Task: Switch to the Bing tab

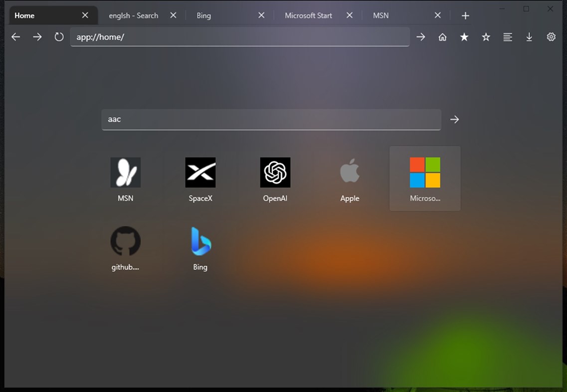Action: tap(203, 15)
